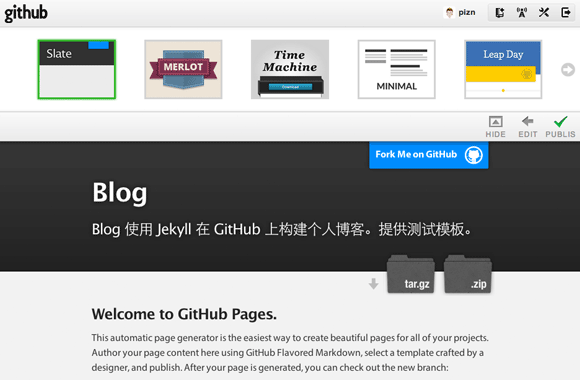Click the automatic page generator paragraph
The image size is (580, 380).
pos(290,353)
